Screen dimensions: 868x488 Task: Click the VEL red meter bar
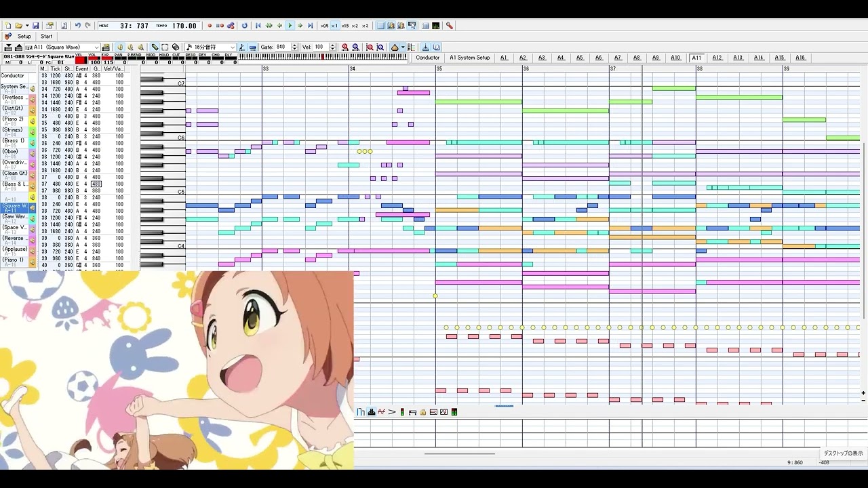(81, 60)
